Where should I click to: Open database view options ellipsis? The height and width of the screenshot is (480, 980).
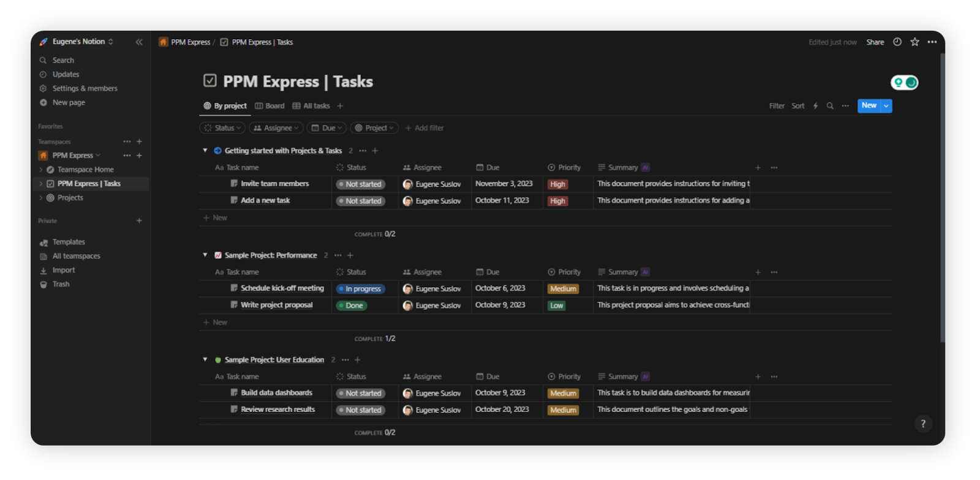[845, 106]
